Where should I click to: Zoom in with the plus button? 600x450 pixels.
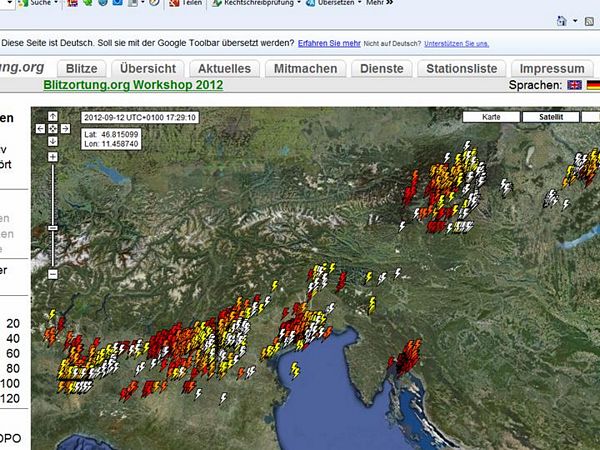(x=52, y=157)
